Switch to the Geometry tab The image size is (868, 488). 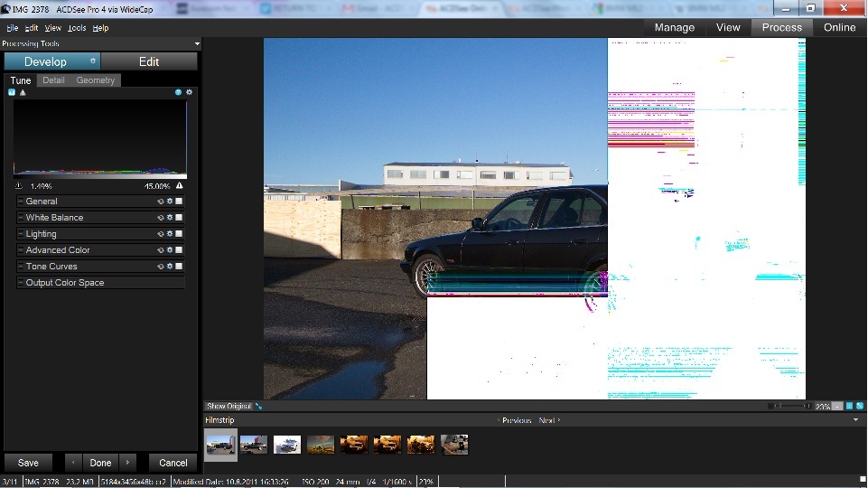coord(95,80)
